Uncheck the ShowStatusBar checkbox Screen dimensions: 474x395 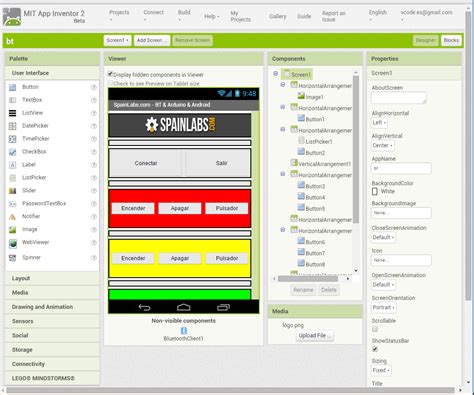[x=375, y=349]
